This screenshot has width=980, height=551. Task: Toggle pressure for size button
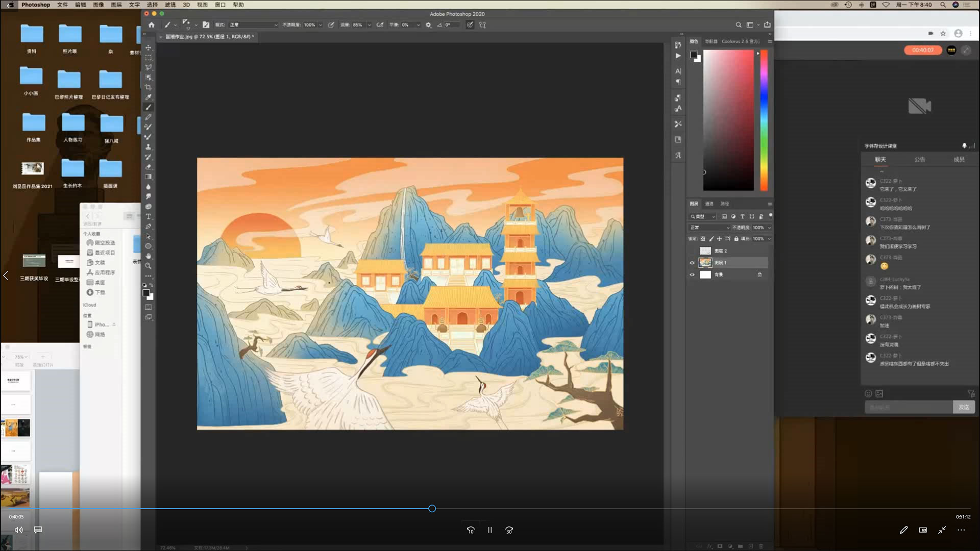(x=470, y=24)
